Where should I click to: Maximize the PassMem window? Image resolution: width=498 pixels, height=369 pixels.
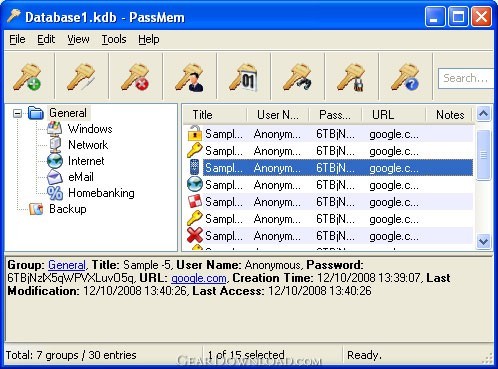click(458, 16)
